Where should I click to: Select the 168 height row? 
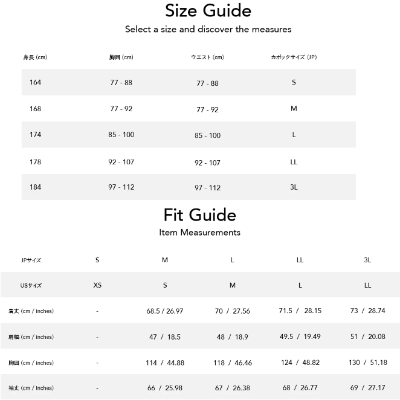pyautogui.click(x=189, y=109)
